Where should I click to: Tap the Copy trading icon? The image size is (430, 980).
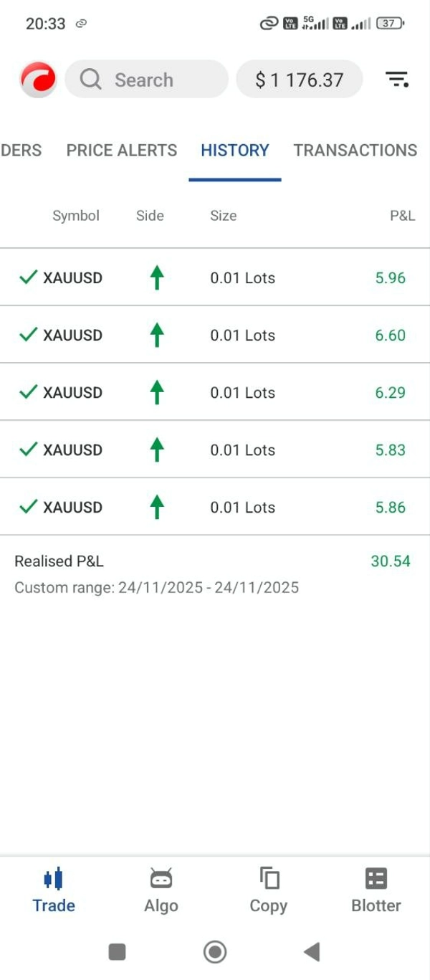(269, 879)
